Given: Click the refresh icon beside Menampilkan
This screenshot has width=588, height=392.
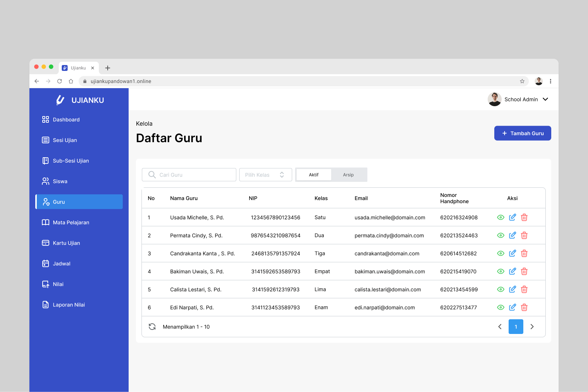Looking at the screenshot, I should 152,327.
